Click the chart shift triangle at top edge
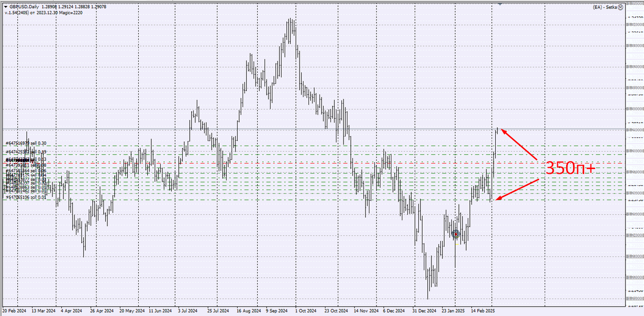Viewport: 644px width, 316px height. click(500, 3)
